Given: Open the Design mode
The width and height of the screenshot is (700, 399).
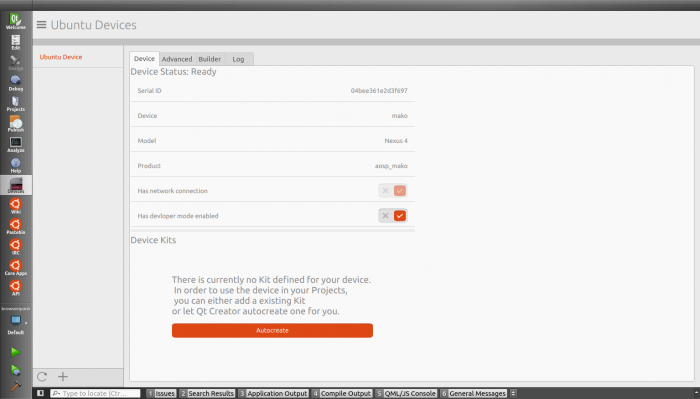Looking at the screenshot, I should click(16, 63).
